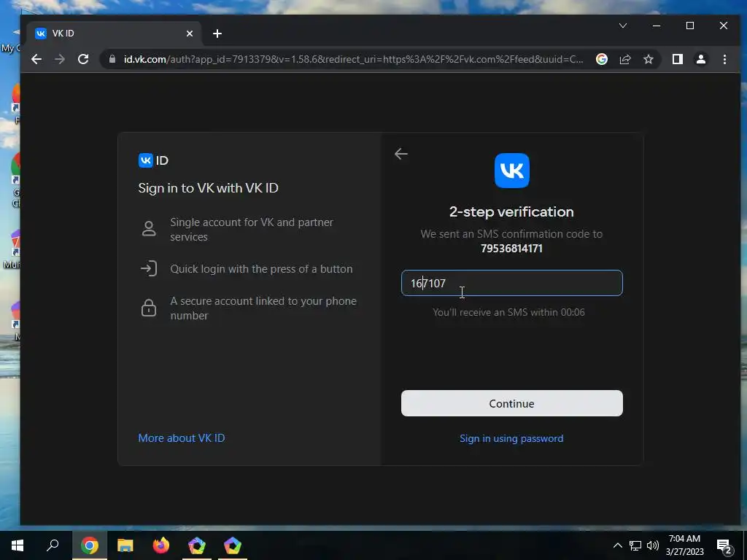The image size is (747, 560).
Task: Click the taskbar clock showing 7:04 AM
Action: (x=684, y=545)
